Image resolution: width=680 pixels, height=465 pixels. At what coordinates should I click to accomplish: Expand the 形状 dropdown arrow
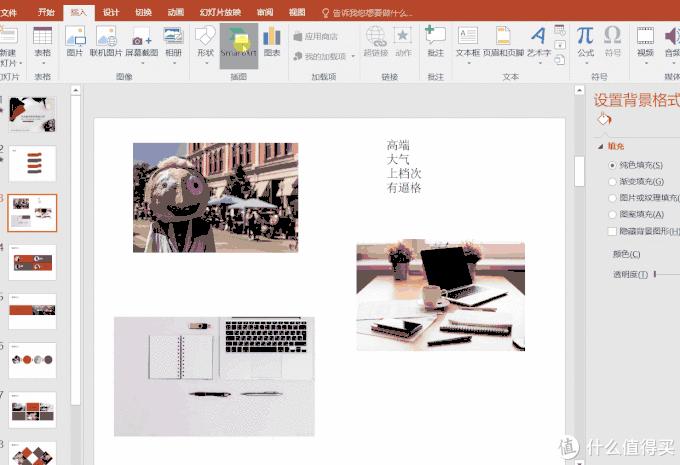click(205, 63)
